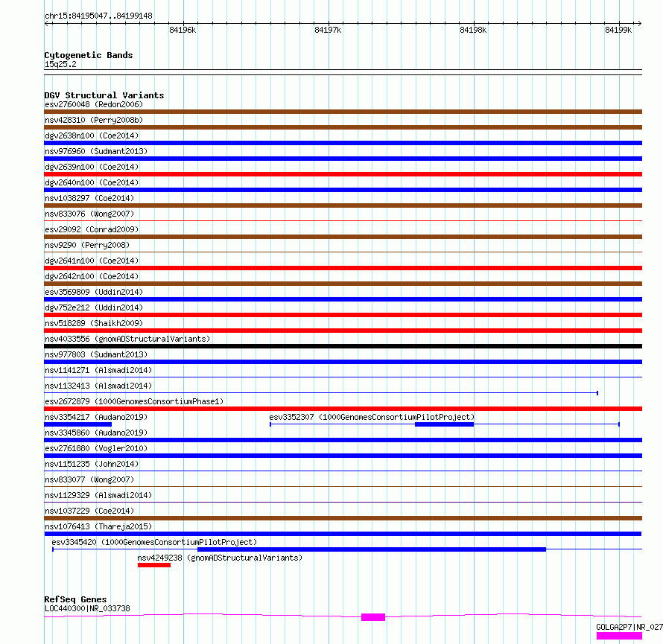
Task: Select dgv2642n100 (Coe2014) label
Action: [92, 276]
